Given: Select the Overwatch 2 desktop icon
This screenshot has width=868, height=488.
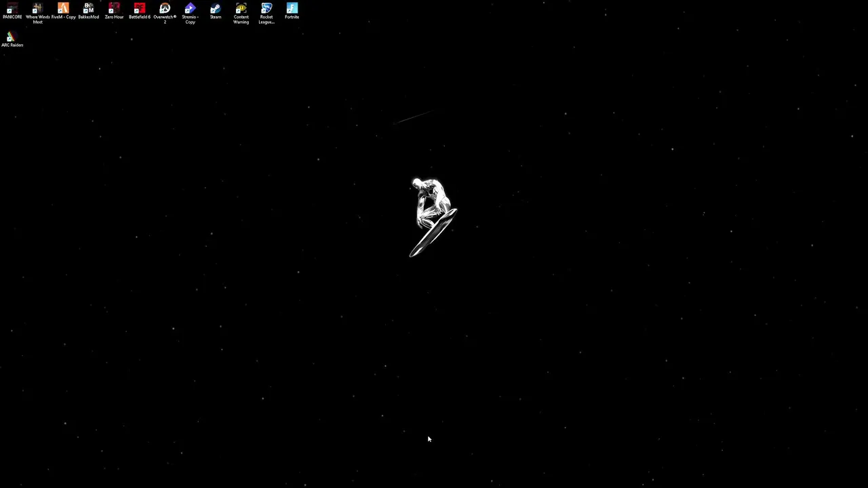Looking at the screenshot, I should [x=165, y=14].
